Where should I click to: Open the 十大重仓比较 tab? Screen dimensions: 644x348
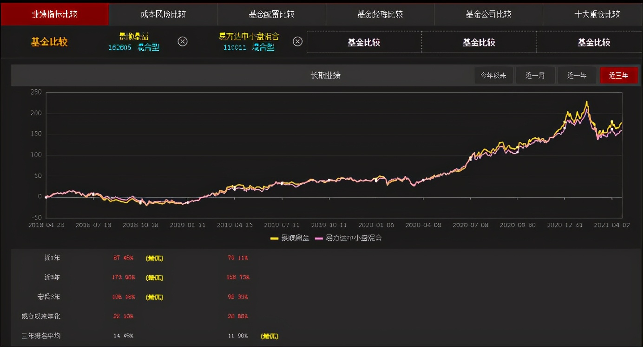[597, 14]
